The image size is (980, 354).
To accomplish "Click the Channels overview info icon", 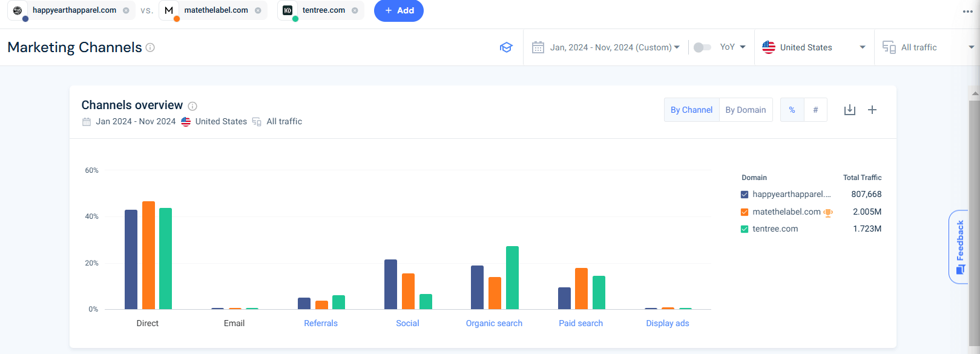I will click(192, 106).
